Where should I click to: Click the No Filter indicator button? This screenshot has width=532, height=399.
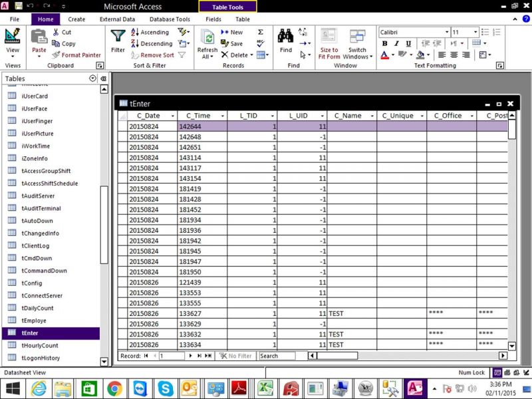pos(235,356)
